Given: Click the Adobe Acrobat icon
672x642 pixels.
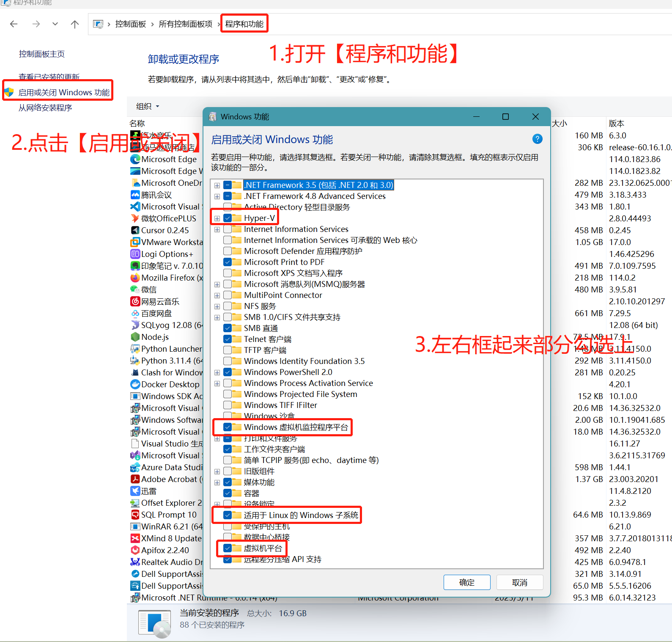Looking at the screenshot, I should 135,479.
